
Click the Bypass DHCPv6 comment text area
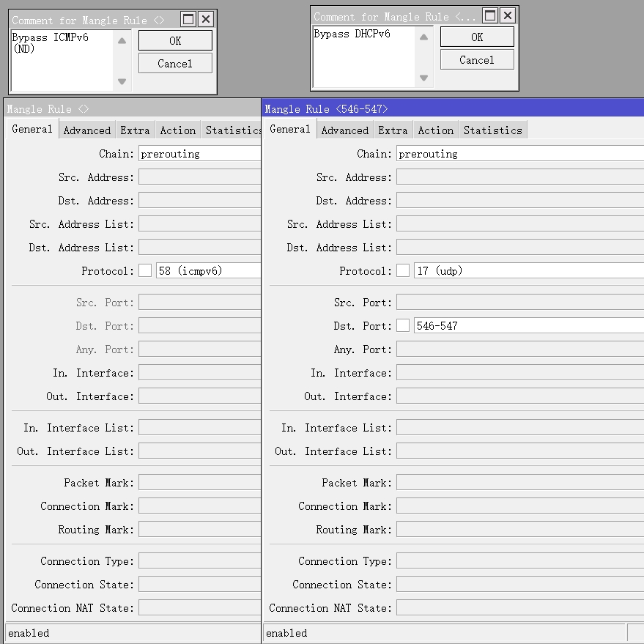(x=364, y=56)
